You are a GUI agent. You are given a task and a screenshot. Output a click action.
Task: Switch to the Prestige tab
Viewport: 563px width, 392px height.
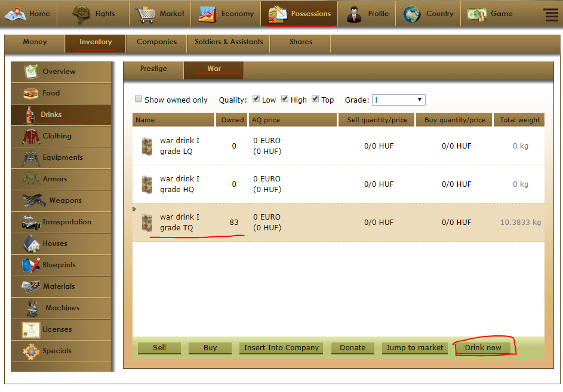pyautogui.click(x=153, y=69)
